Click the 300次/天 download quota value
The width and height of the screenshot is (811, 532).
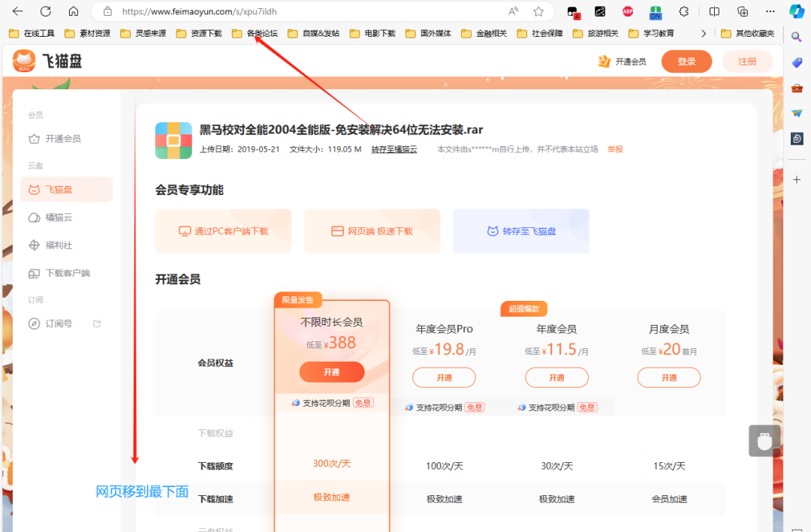(x=332, y=463)
